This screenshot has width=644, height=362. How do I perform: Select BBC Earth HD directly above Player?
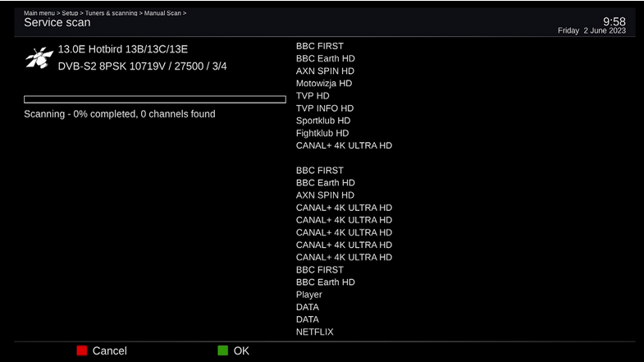326,282
